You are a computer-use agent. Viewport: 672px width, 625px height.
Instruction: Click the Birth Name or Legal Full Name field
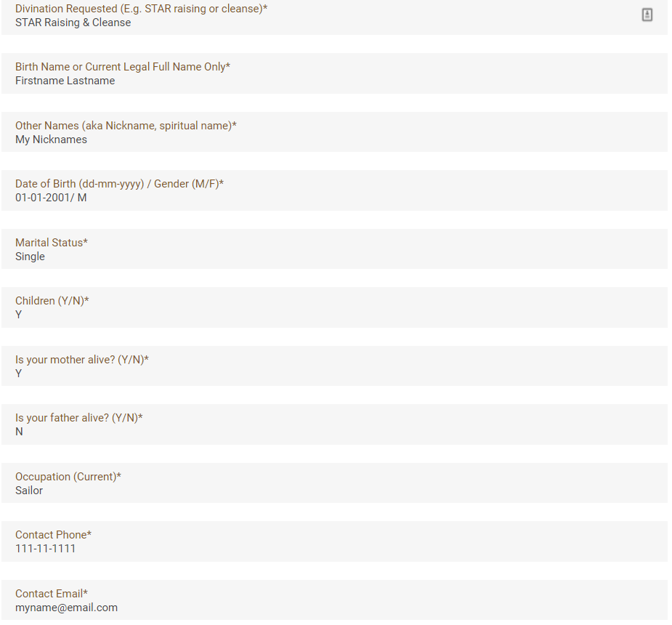pos(334,73)
